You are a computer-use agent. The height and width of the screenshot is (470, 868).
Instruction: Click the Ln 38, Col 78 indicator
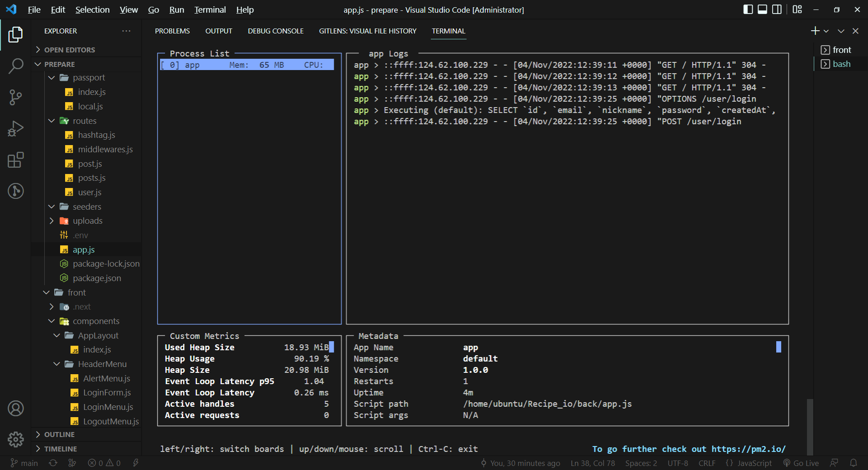[593, 463]
